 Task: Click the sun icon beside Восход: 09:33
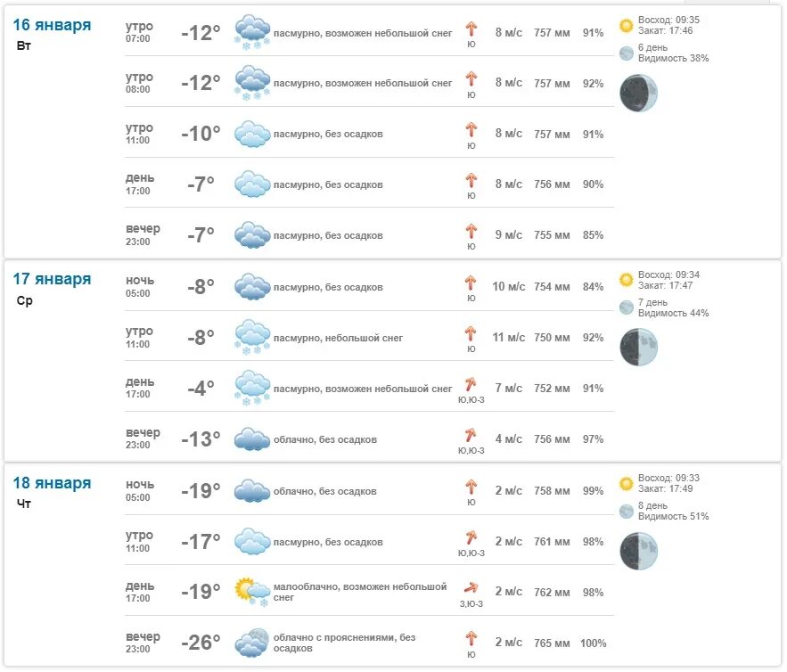[626, 483]
